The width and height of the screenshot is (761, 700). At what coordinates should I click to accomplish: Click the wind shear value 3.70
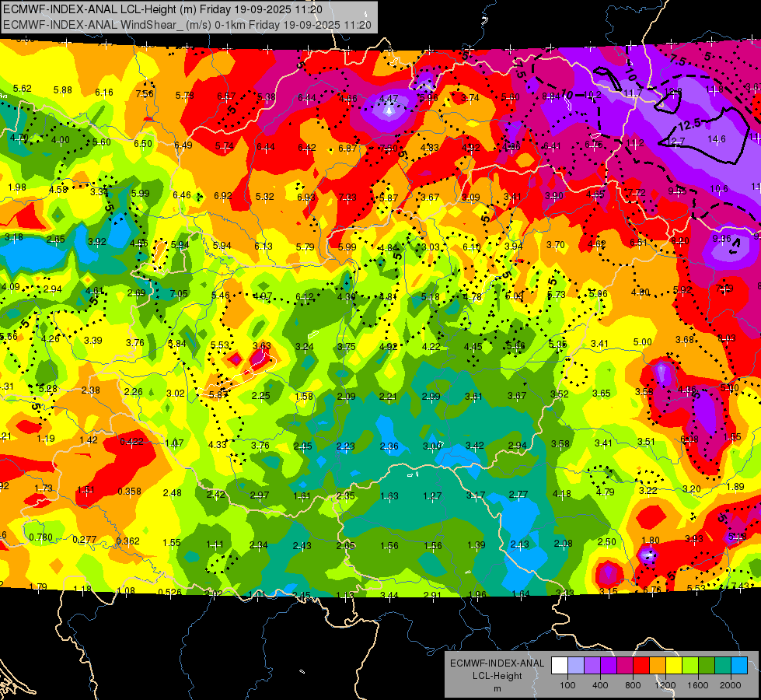[556, 245]
